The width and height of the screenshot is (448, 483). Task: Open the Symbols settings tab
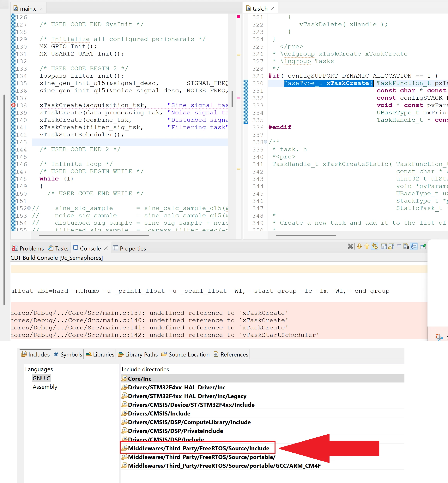point(68,354)
